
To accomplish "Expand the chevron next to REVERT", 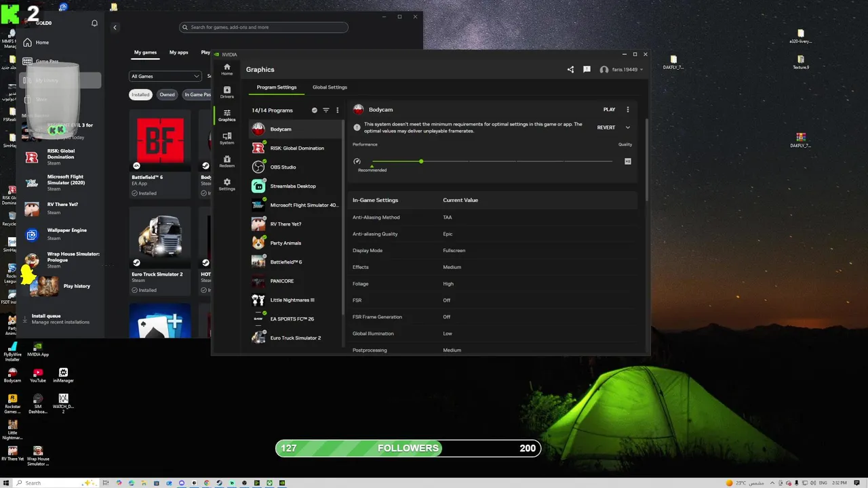I will tap(627, 127).
